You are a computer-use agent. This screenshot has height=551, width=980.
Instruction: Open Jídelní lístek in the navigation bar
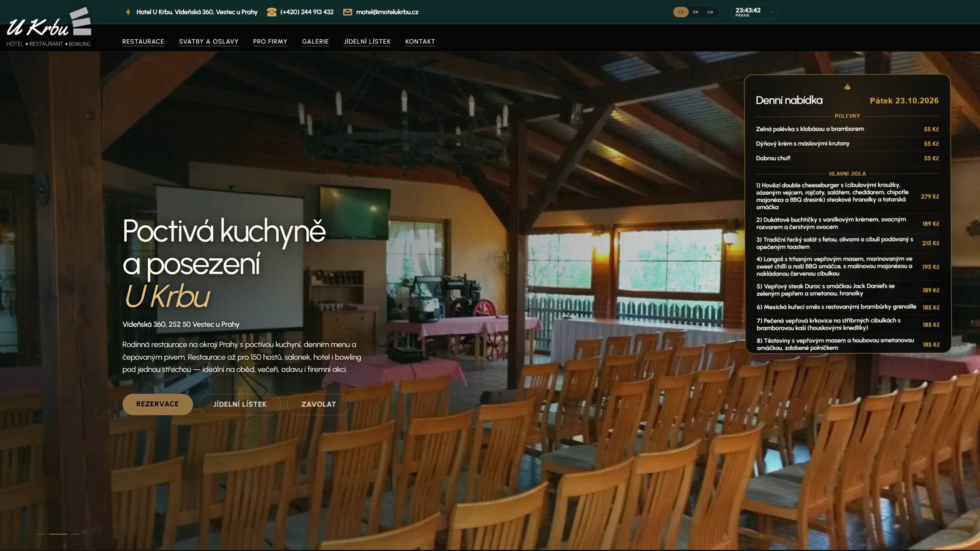click(x=367, y=41)
